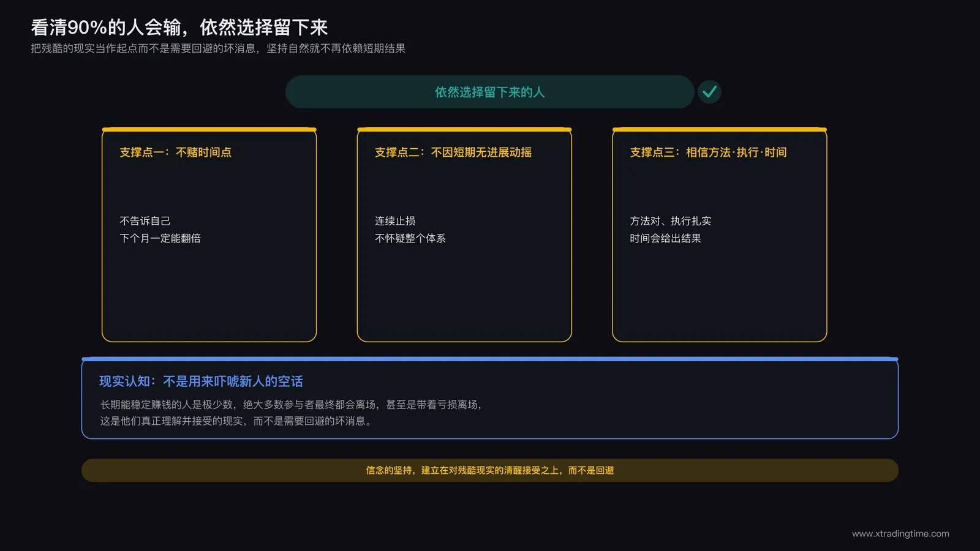Viewport: 980px width, 551px height.
Task: Select the card heading '支撑点一：不赌时间点'
Action: (x=175, y=152)
